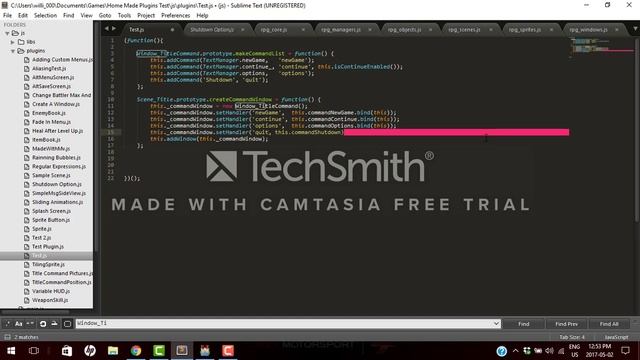The height and width of the screenshot is (360, 640).
Task: Toggle whole word search option
Action: [30, 324]
